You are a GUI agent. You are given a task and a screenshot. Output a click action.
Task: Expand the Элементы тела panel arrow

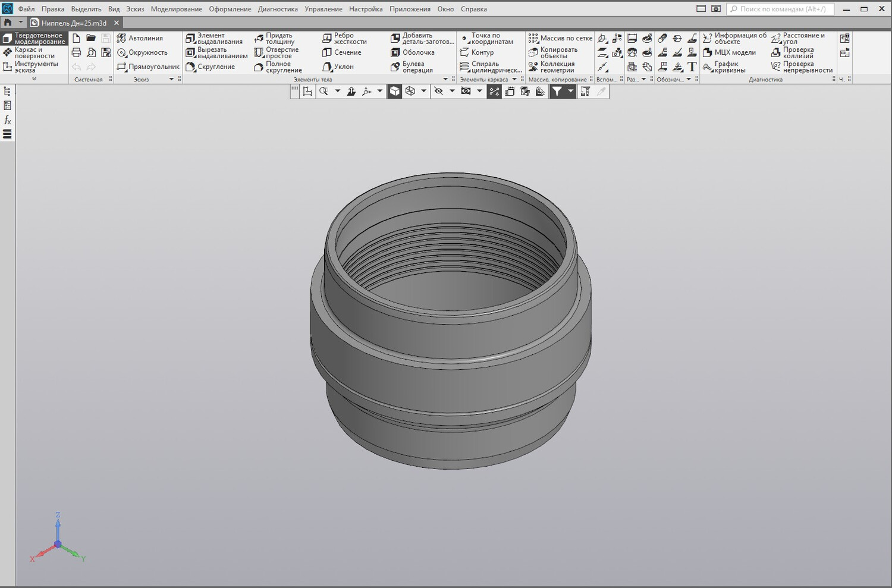[x=445, y=79]
